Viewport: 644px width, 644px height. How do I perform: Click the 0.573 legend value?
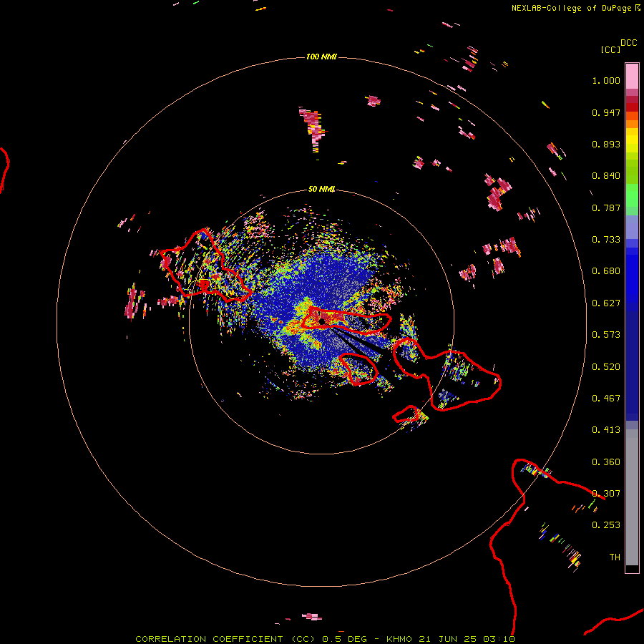(x=606, y=335)
